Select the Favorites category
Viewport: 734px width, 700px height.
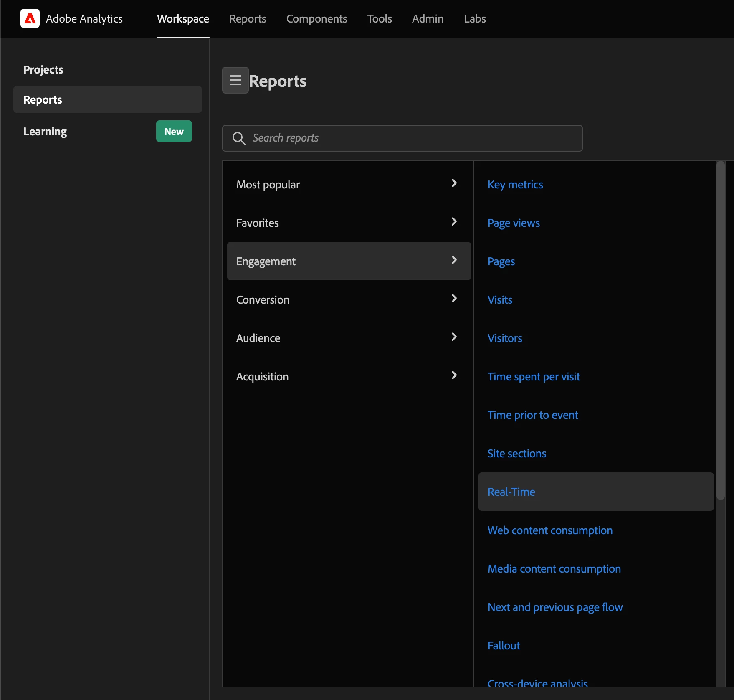point(349,223)
